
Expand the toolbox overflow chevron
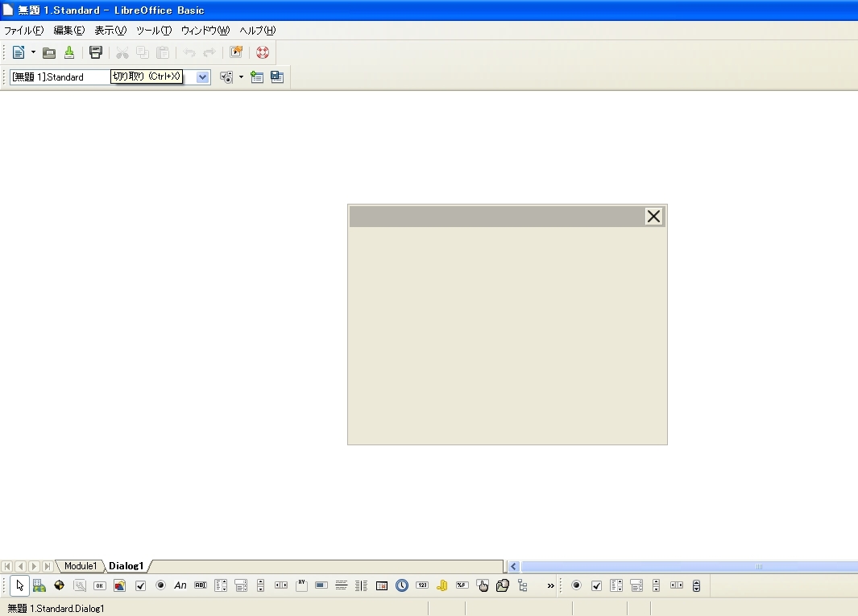pos(551,585)
